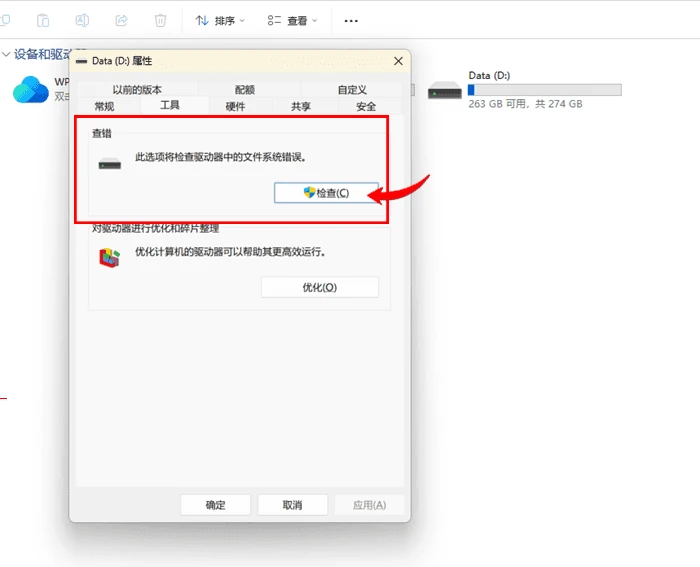Image resolution: width=700 pixels, height=567 pixels.
Task: Click the drive icon in dialog title bar
Action: click(x=81, y=61)
